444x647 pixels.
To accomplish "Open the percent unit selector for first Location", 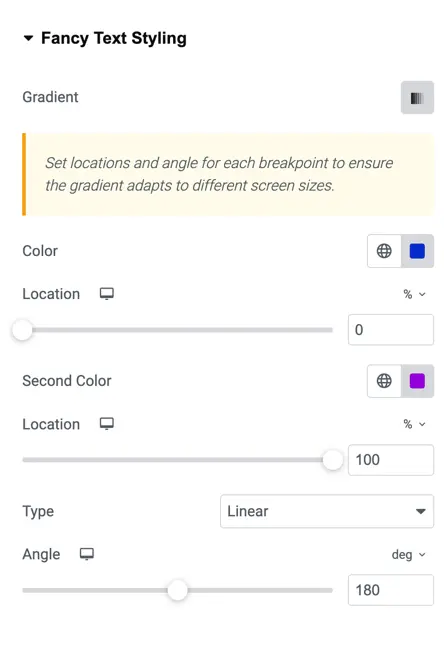I will point(414,294).
